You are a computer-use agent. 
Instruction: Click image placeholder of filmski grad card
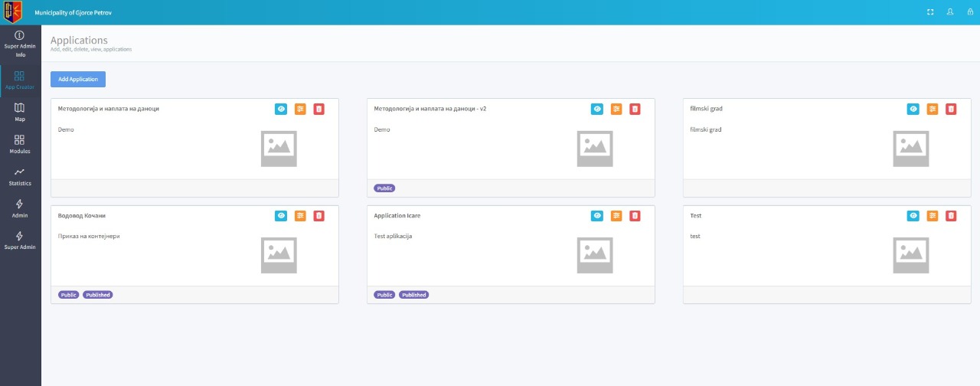point(911,149)
